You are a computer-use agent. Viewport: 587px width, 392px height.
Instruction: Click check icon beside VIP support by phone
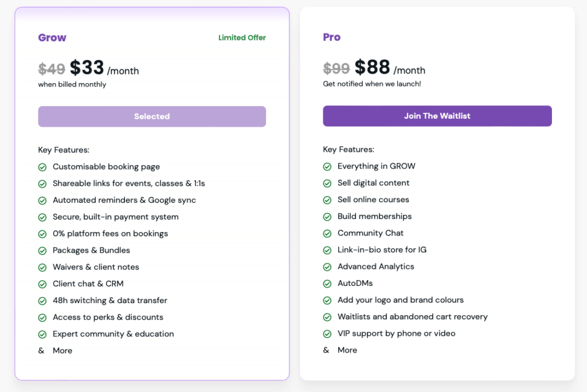tap(327, 334)
